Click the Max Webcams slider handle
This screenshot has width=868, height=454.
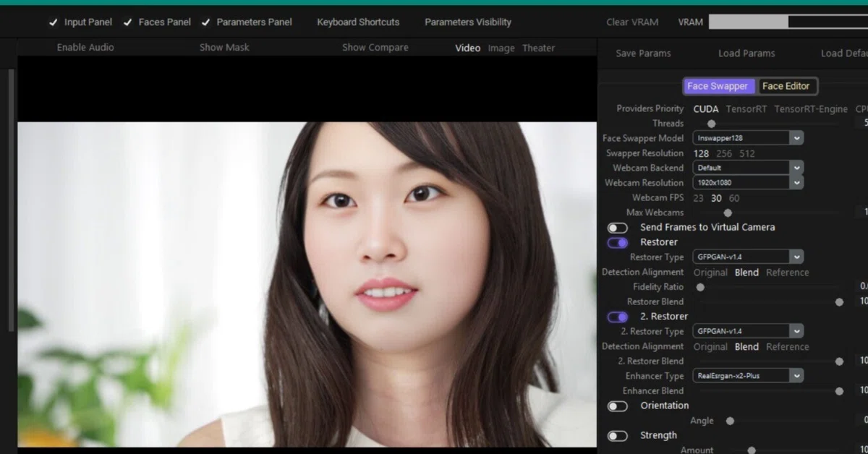[728, 213]
